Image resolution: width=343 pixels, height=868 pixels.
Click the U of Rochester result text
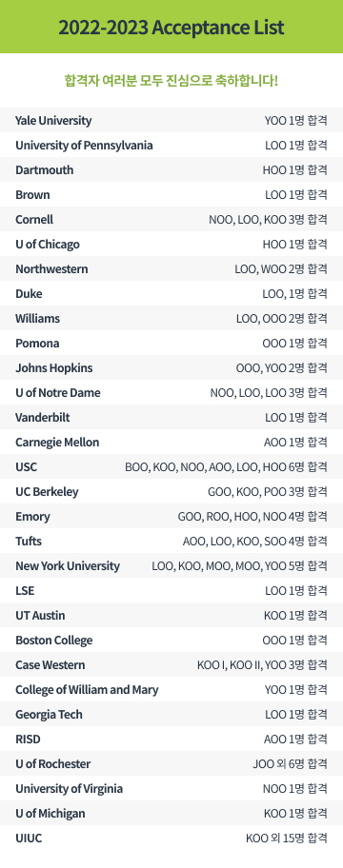tap(291, 764)
